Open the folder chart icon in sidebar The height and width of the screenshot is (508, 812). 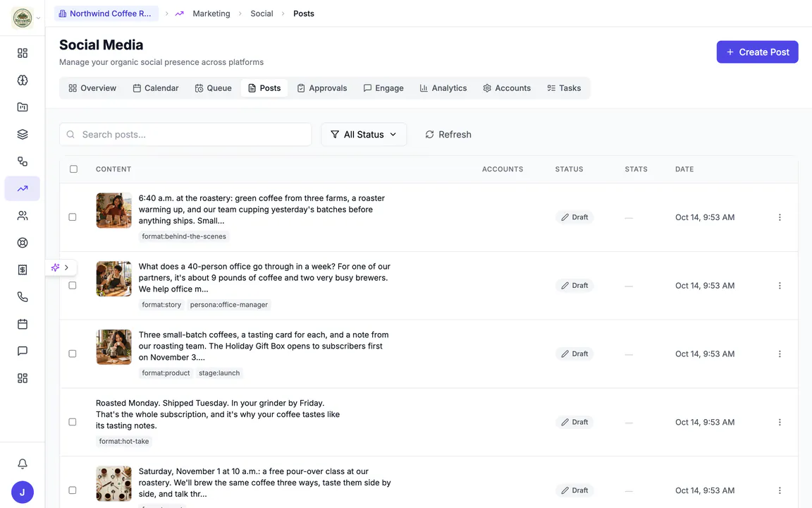coord(23,107)
